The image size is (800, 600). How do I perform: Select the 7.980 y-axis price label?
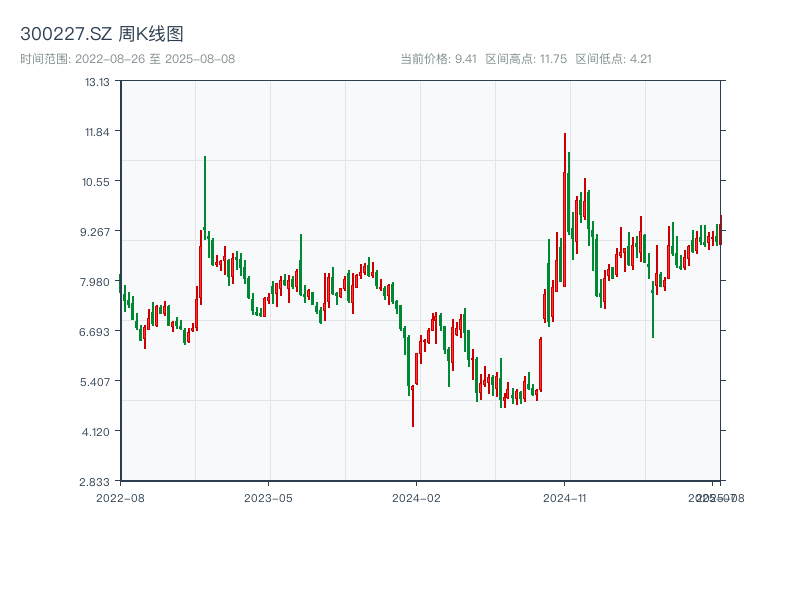click(97, 282)
